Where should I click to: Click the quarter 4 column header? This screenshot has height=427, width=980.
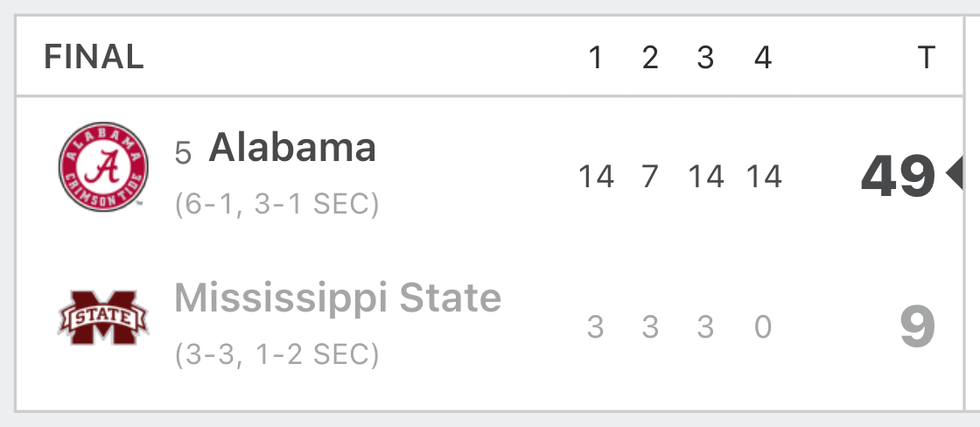click(x=762, y=58)
